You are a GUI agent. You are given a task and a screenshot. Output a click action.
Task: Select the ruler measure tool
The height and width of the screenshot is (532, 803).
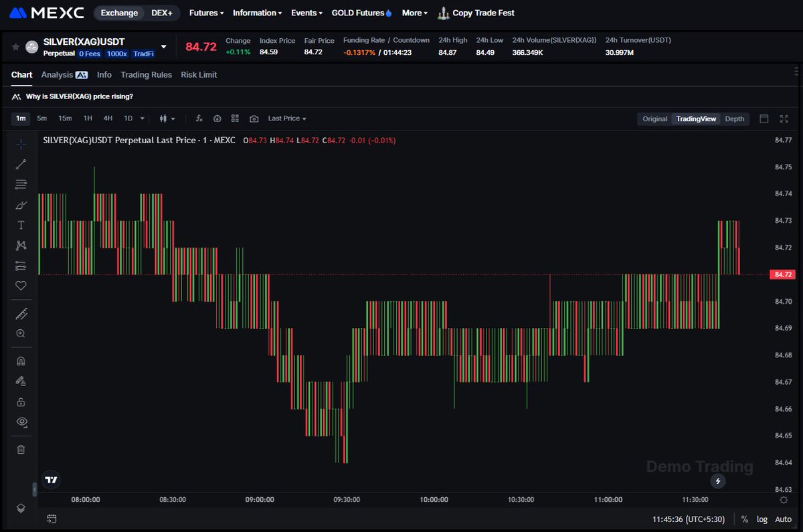tap(21, 313)
